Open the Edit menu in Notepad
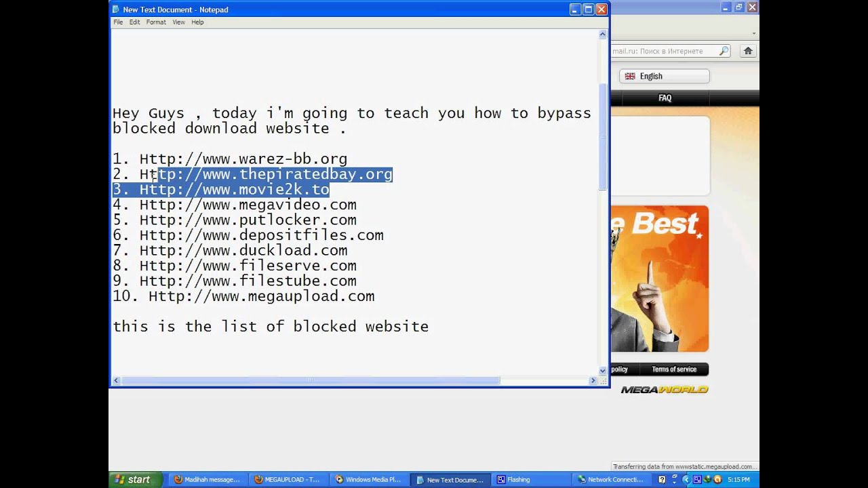 pyautogui.click(x=134, y=22)
